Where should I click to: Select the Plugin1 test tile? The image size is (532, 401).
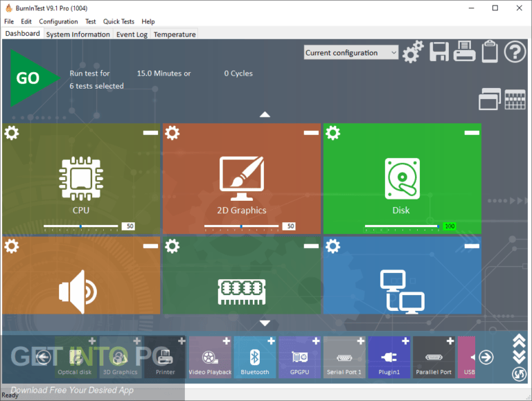click(x=389, y=357)
